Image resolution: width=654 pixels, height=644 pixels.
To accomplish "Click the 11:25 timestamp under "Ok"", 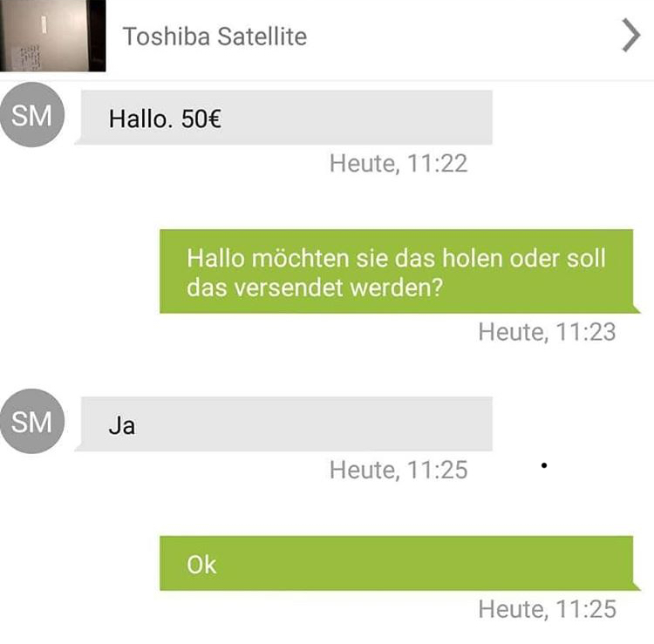I will 547,609.
